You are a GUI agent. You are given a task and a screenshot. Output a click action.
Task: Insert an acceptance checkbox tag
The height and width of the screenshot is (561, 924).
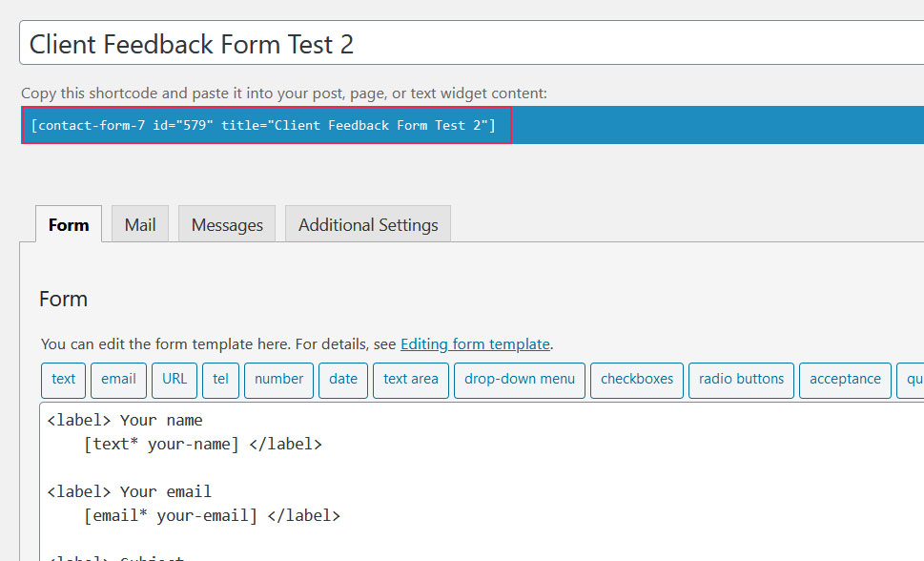click(x=845, y=380)
